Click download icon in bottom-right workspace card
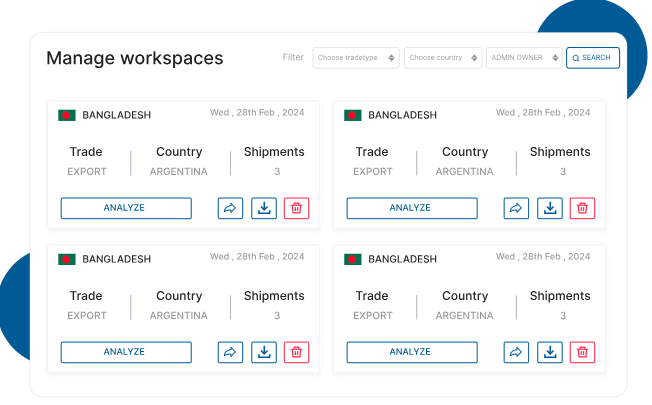Image resolution: width=652 pixels, height=405 pixels. point(549,352)
